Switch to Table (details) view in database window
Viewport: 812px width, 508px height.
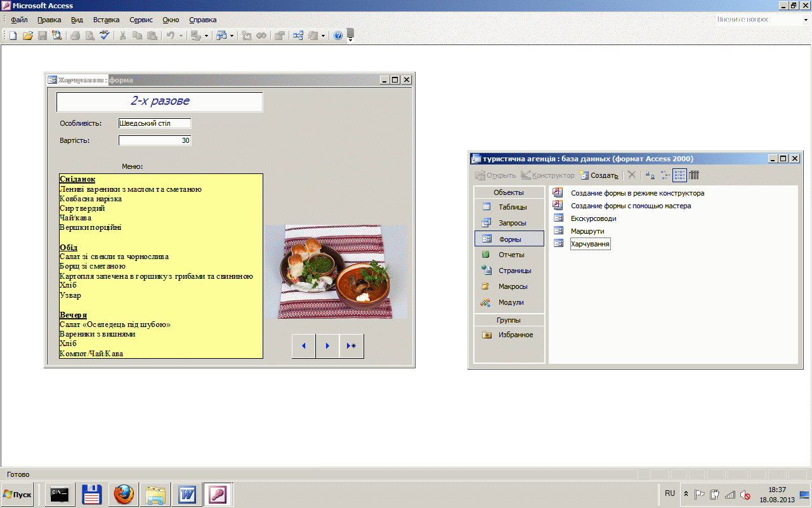(x=694, y=175)
